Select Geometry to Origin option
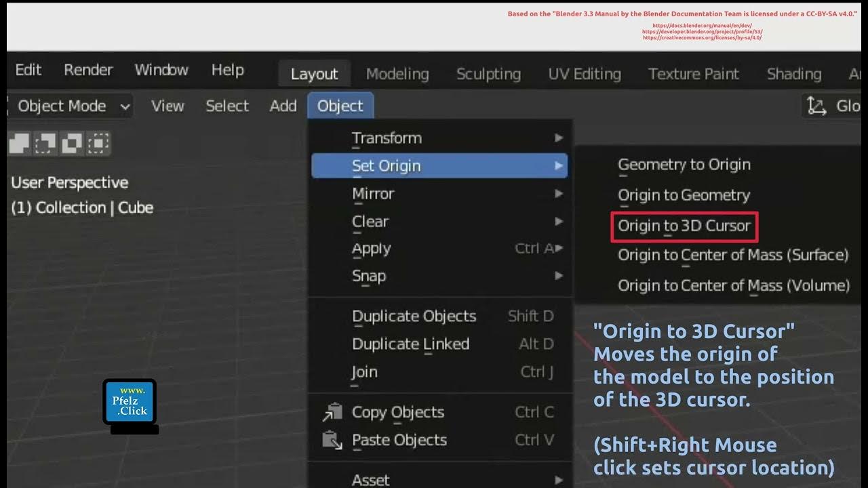The image size is (868, 488). 684,165
